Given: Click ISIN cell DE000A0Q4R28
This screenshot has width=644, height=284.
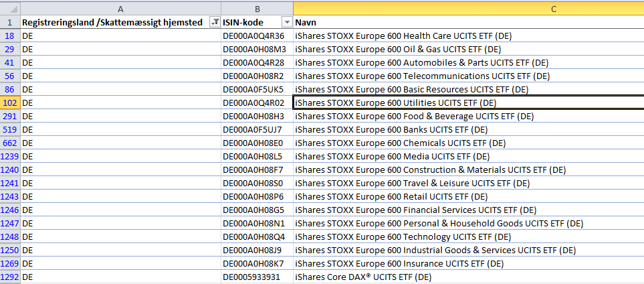Looking at the screenshot, I should [257, 62].
